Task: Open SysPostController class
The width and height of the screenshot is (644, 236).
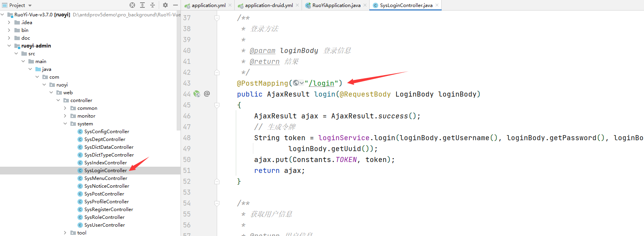Action: click(104, 194)
